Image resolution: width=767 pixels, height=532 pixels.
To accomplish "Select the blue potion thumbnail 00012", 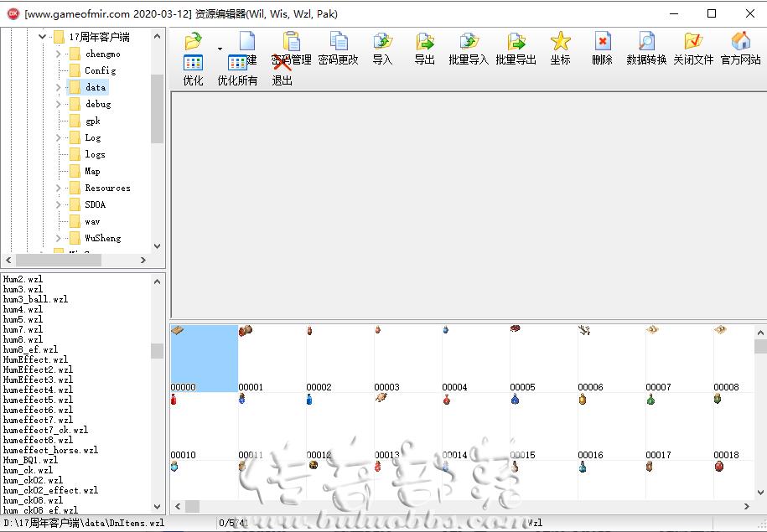I will point(340,426).
